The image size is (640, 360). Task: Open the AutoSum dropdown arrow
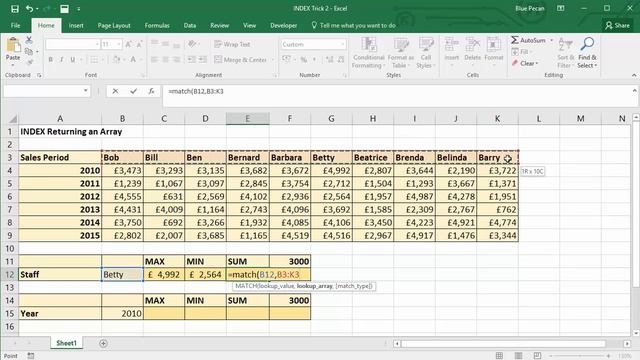coord(551,40)
